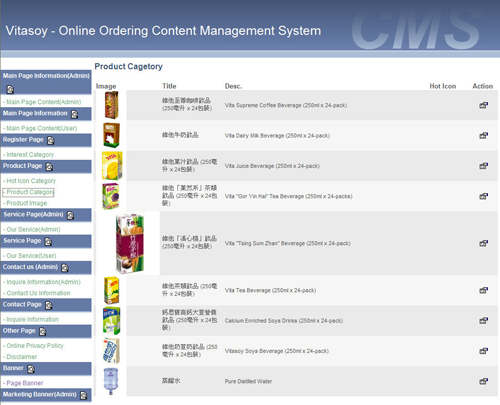
Task: Open the Main Page Content(Admin) link
Action: tap(44, 102)
